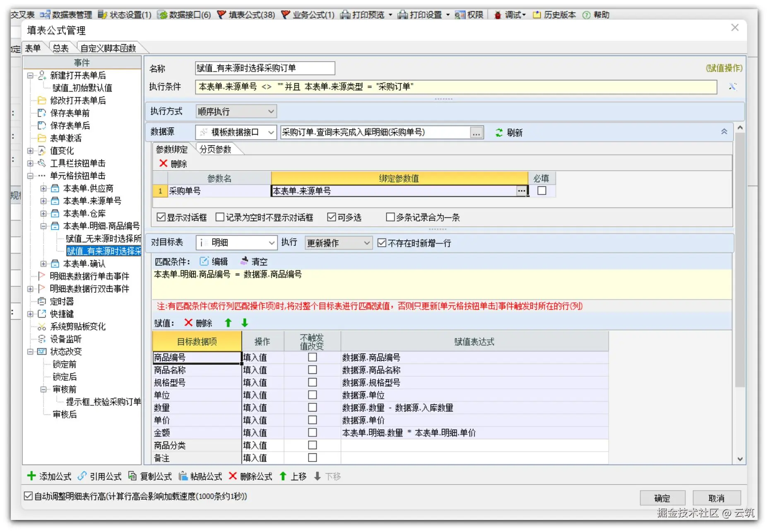Viewport: 768px width, 532px height.
Task: Click the green 上移 up arrow icon
Action: 283,476
